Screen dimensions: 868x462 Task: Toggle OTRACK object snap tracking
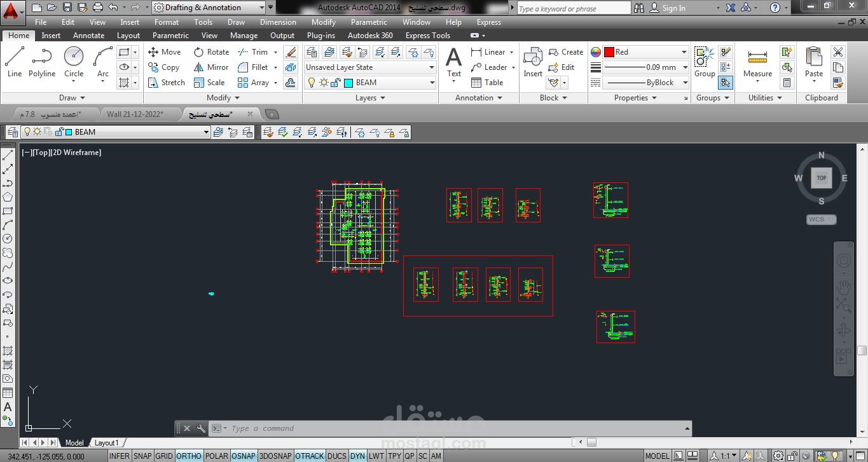tap(310, 456)
